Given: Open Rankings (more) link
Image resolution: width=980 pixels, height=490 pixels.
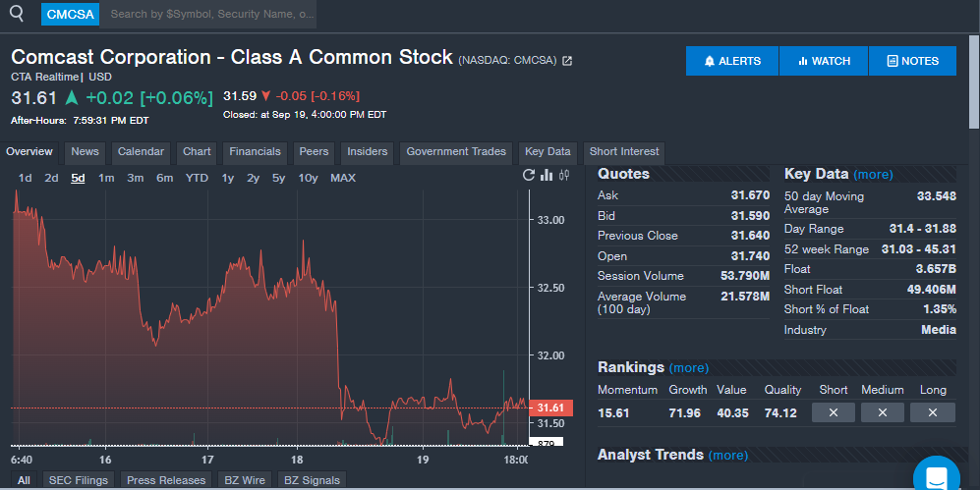Looking at the screenshot, I should 689,368.
